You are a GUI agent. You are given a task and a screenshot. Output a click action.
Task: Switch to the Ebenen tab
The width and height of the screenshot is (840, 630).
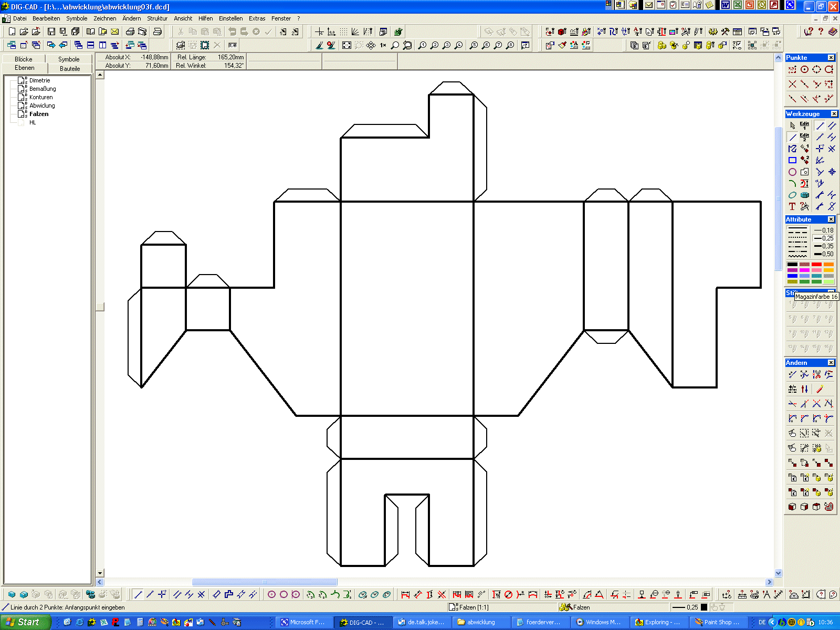coord(25,68)
